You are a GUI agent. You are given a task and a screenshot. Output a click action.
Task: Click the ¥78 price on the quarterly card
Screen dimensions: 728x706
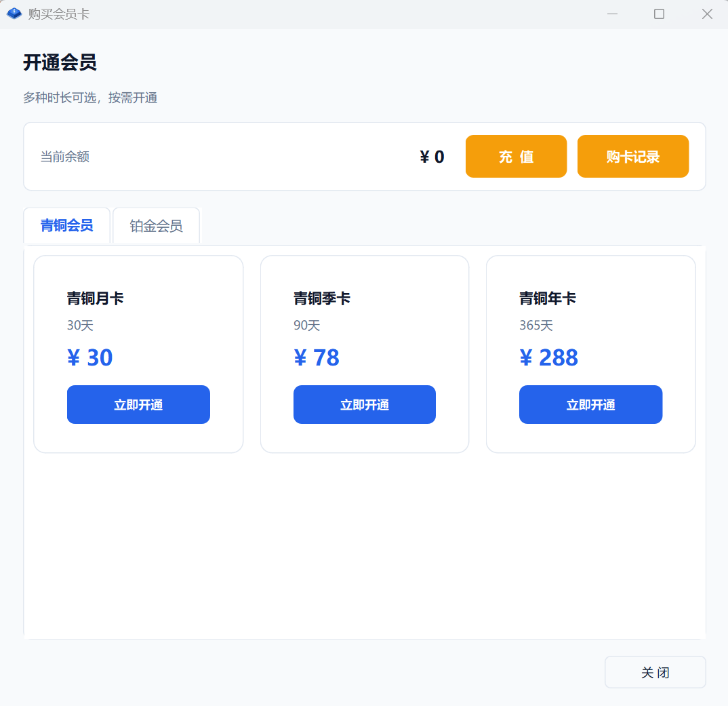coord(316,357)
